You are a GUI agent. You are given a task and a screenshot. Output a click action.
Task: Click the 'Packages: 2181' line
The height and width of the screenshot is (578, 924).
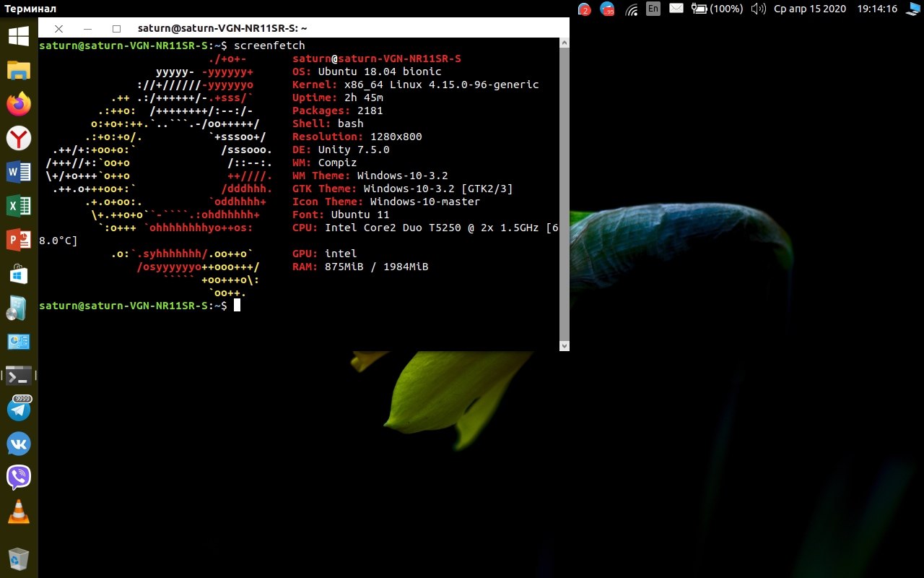[338, 111]
